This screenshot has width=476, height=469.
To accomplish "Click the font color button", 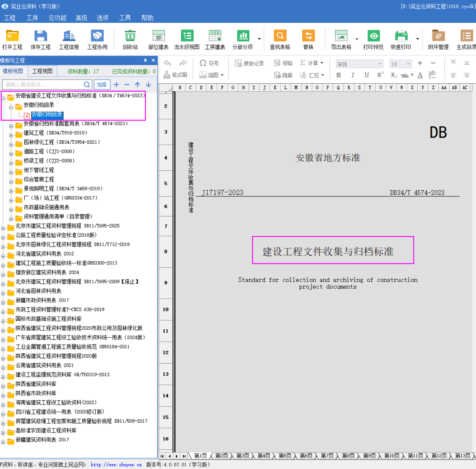I will pyautogui.click(x=420, y=75).
